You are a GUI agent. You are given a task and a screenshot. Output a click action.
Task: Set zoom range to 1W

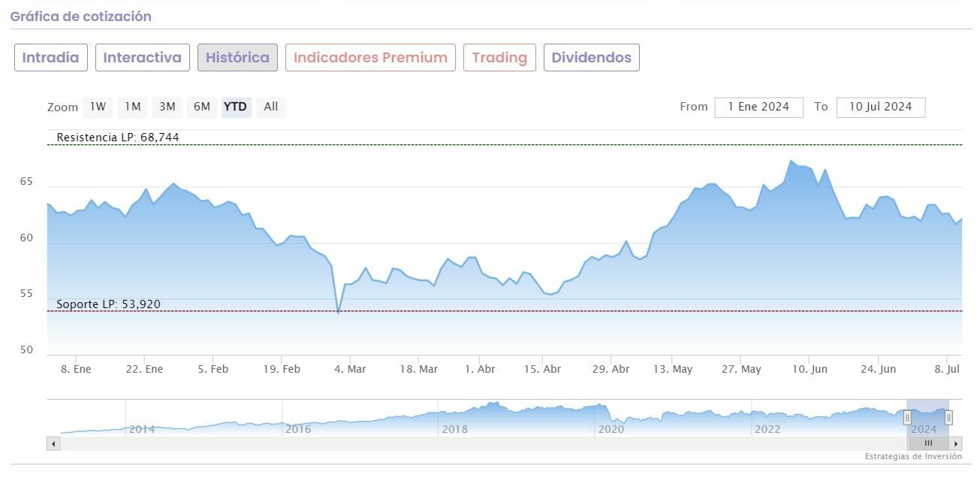98,107
